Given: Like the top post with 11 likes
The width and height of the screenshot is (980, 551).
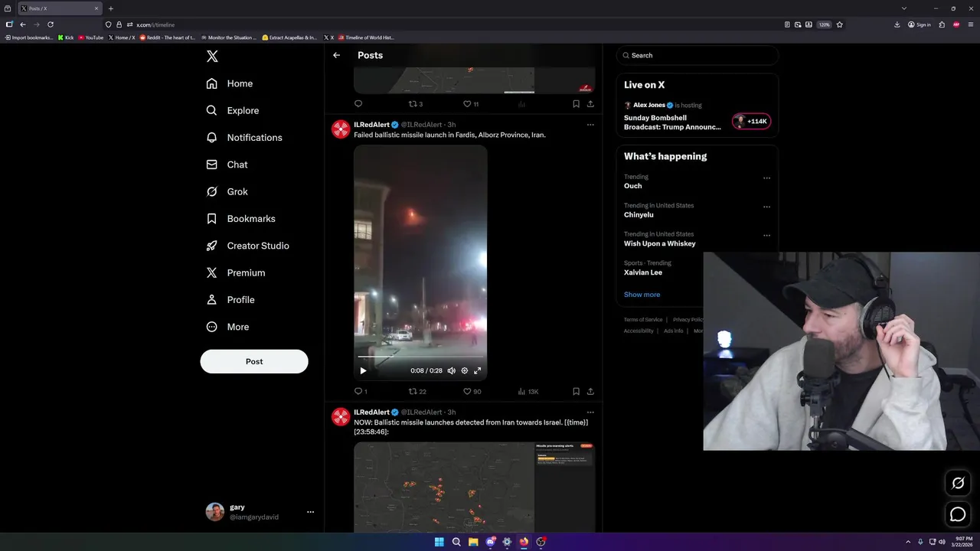Looking at the screenshot, I should pos(471,104).
